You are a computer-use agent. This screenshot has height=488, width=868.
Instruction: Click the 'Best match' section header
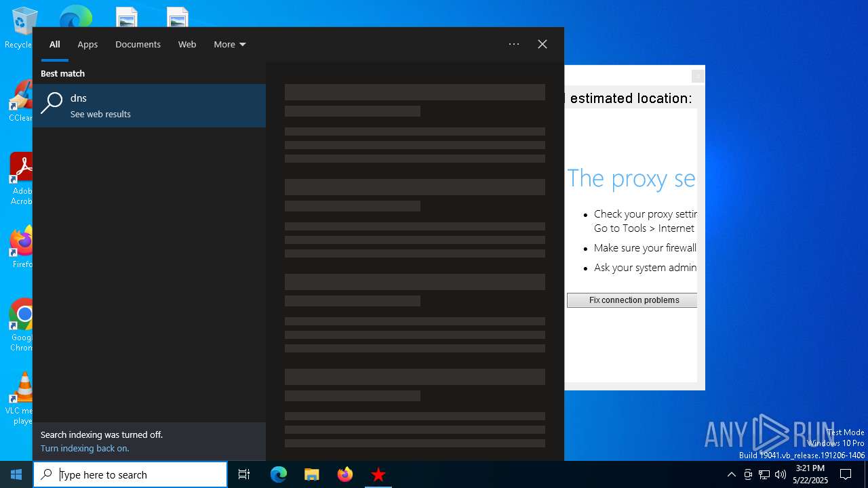pyautogui.click(x=62, y=74)
